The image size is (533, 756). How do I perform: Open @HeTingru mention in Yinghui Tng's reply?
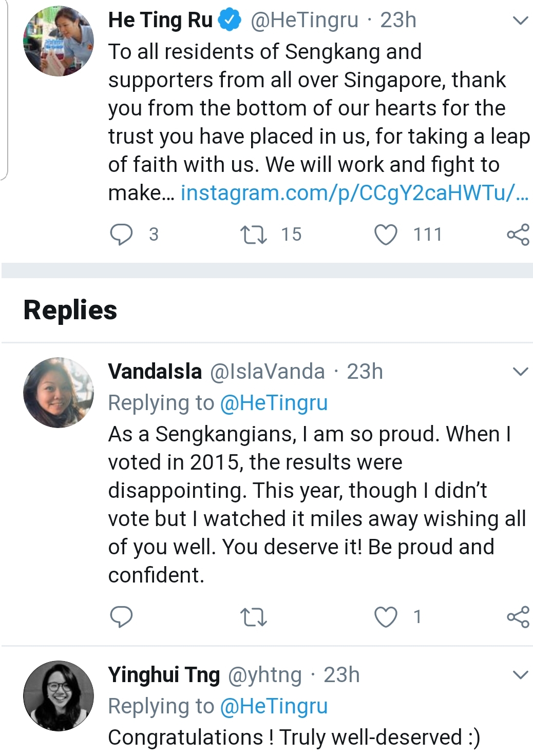tap(274, 706)
